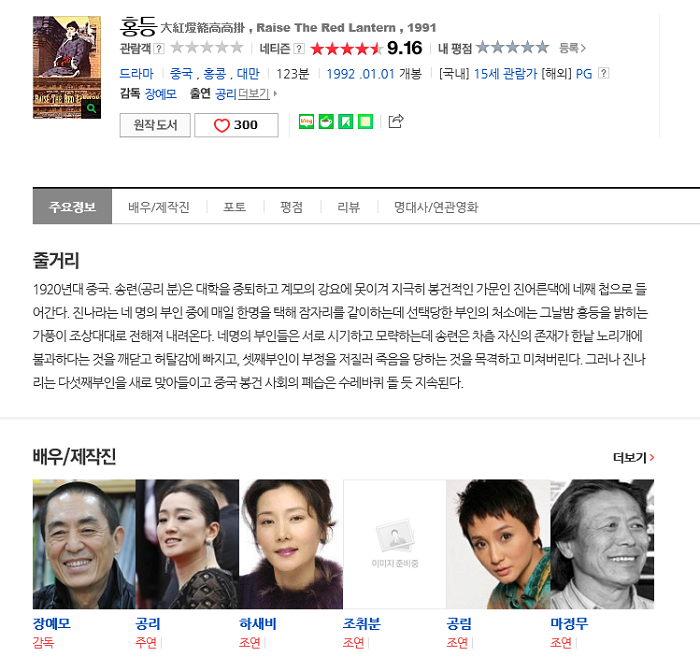The width and height of the screenshot is (700, 657).
Task: Expand the cast list with 더보기 next to 공리
Action: click(x=257, y=94)
